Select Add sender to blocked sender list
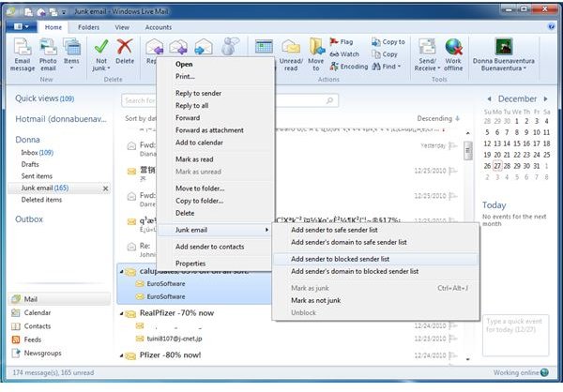This screenshot has width=563, height=392. [375, 259]
